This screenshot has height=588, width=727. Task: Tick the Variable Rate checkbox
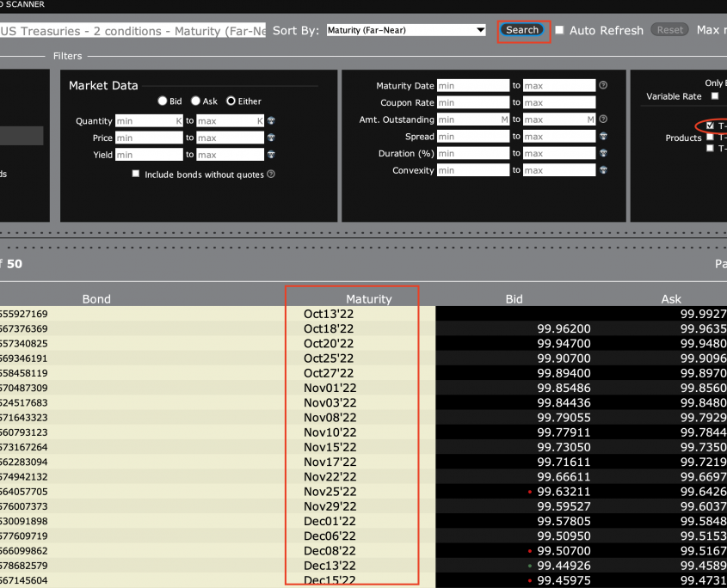pos(714,96)
